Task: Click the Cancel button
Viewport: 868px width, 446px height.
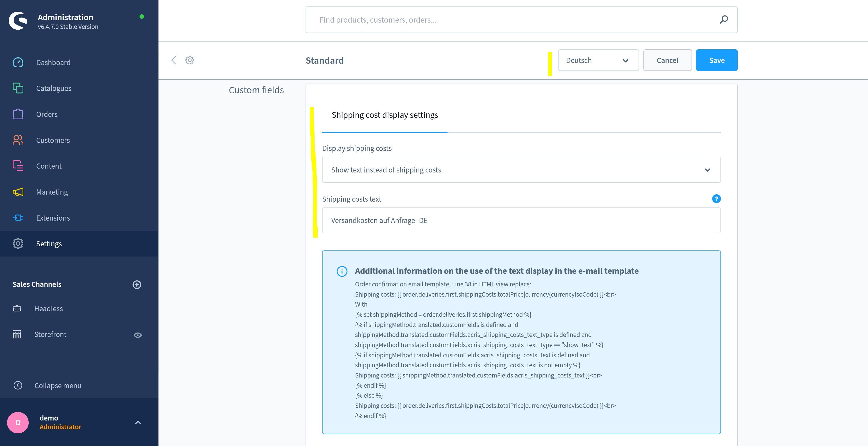Action: tap(667, 60)
